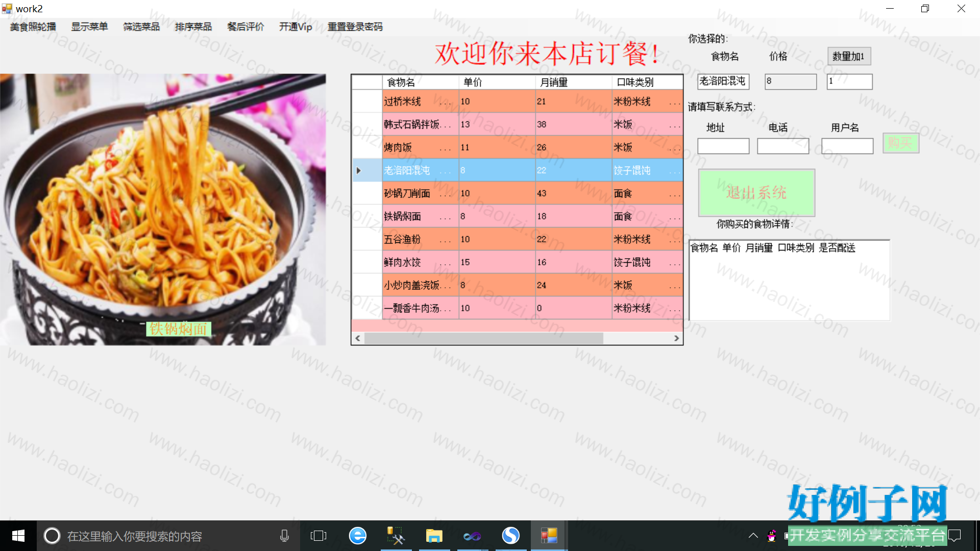The image size is (980, 551).
Task: Select the 老洛阳馄饨 cell in the table
Action: pos(421,170)
